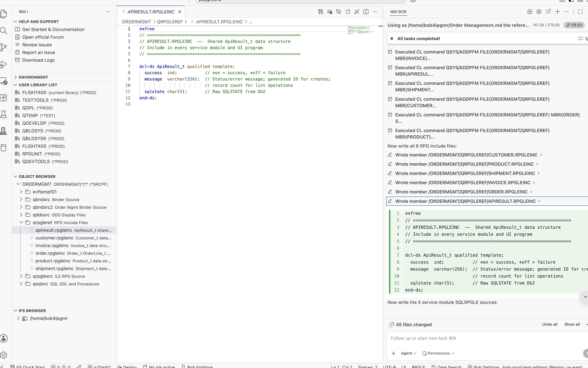Click IBM I panel more actions ellipsis

108,12
